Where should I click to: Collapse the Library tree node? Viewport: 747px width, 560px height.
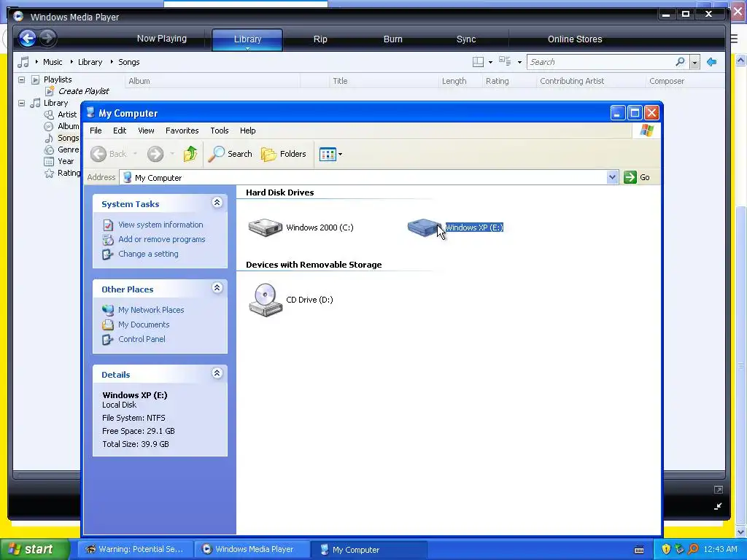[x=21, y=103]
